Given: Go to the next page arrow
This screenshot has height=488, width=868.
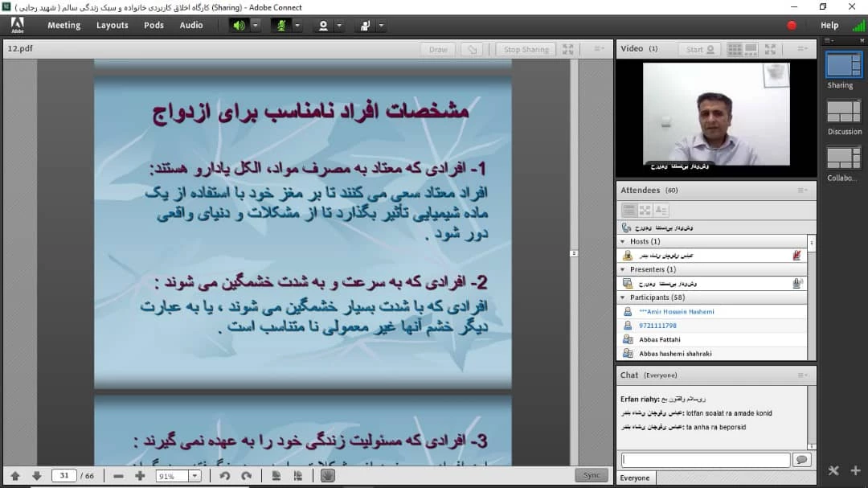Looking at the screenshot, I should (x=36, y=476).
